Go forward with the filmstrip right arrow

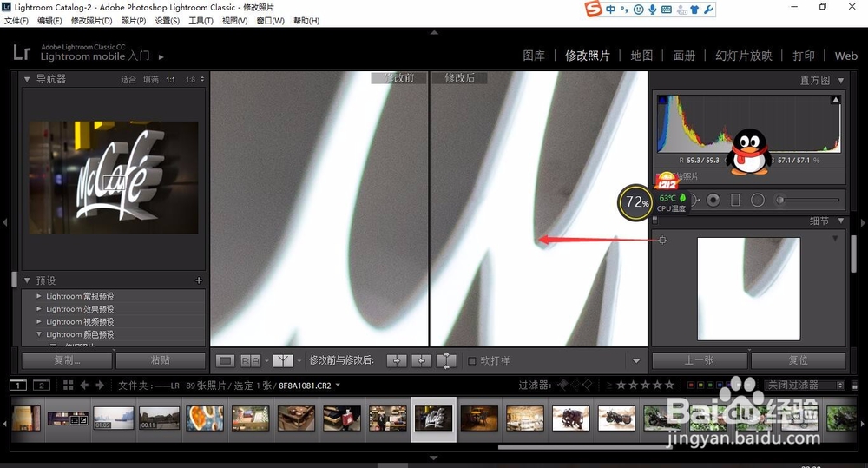(x=100, y=385)
